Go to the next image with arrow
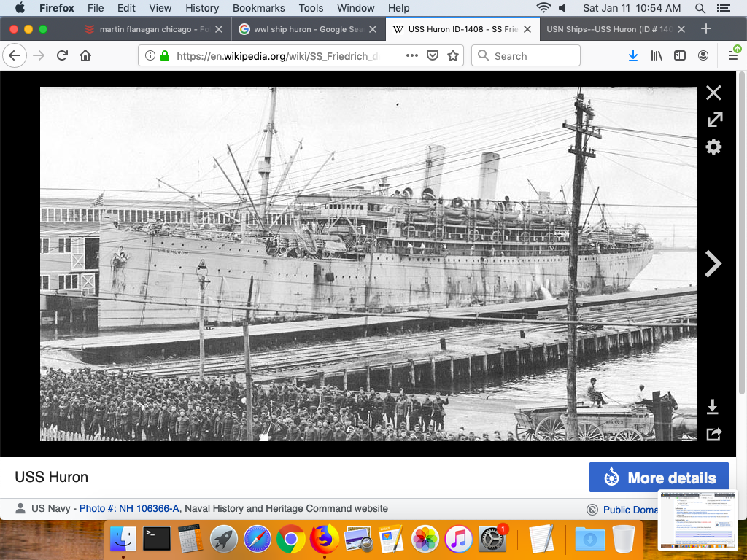747x560 pixels. coord(713,264)
